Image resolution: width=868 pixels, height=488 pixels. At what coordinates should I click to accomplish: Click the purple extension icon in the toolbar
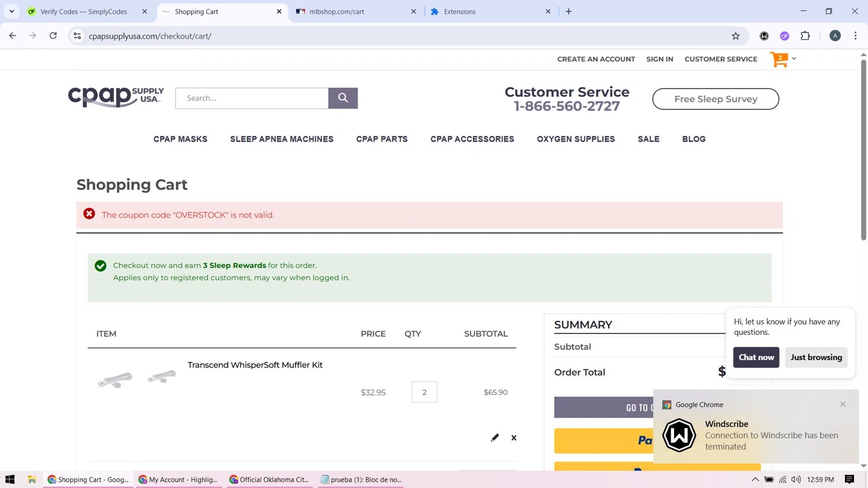point(785,36)
